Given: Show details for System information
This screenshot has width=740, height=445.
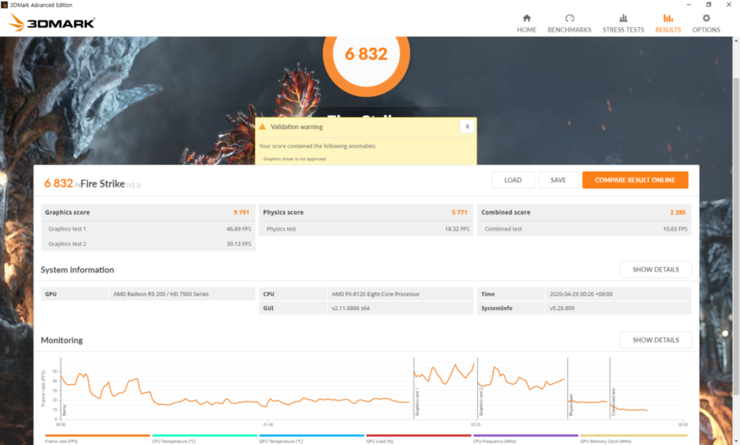Looking at the screenshot, I should (656, 269).
